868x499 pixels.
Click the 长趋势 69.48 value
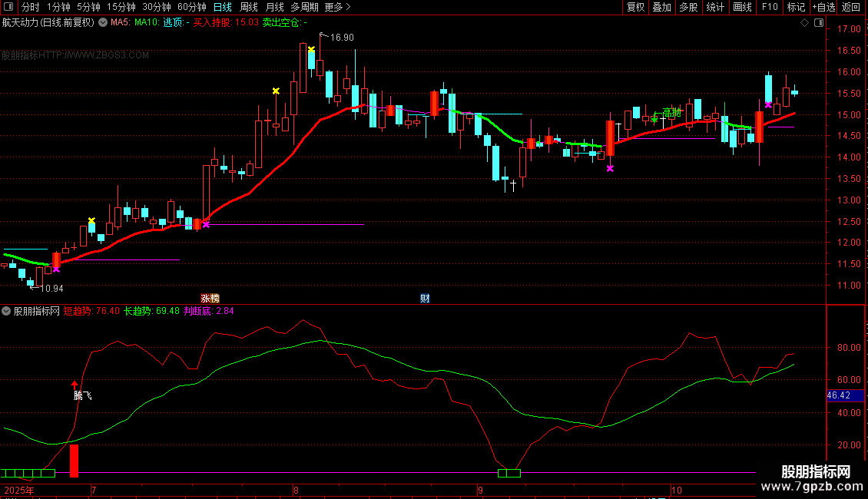pyautogui.click(x=151, y=311)
